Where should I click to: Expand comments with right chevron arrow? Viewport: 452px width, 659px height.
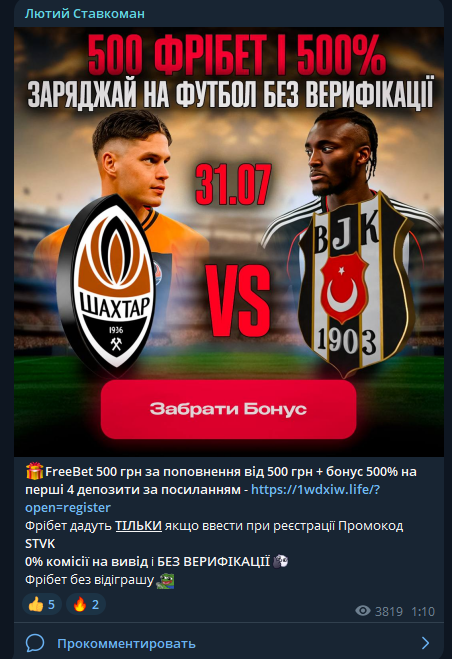click(426, 643)
